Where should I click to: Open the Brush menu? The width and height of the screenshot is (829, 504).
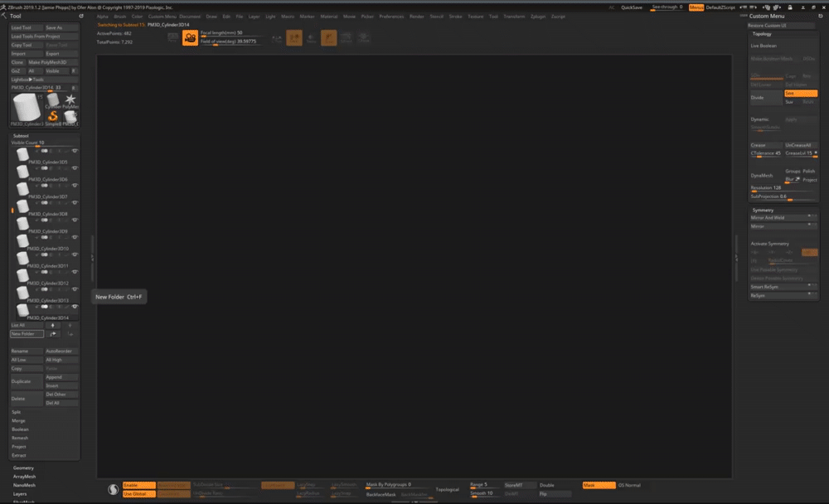120,17
